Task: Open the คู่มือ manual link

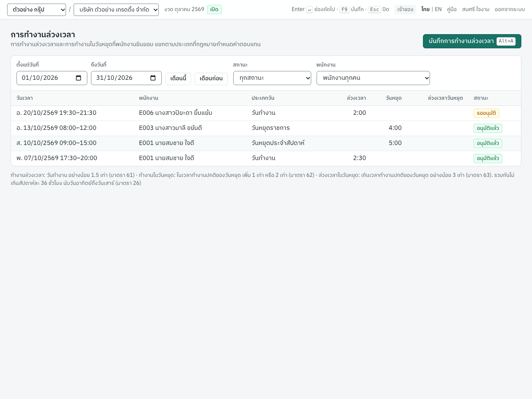Action: 452,9
